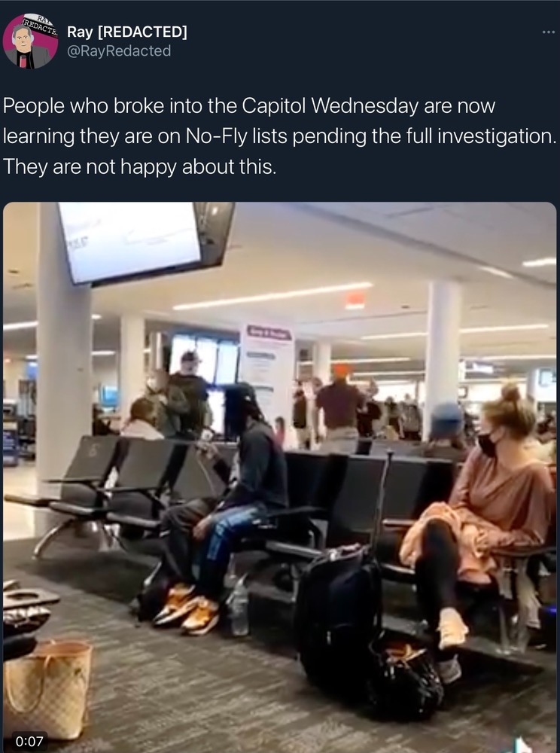Click the display name Ray [REDACTED]

pyautogui.click(x=127, y=32)
